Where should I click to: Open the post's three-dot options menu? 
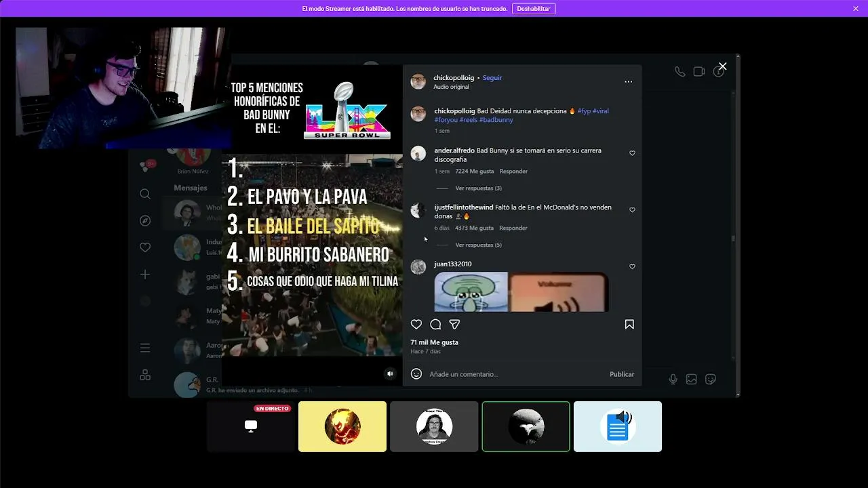click(629, 82)
